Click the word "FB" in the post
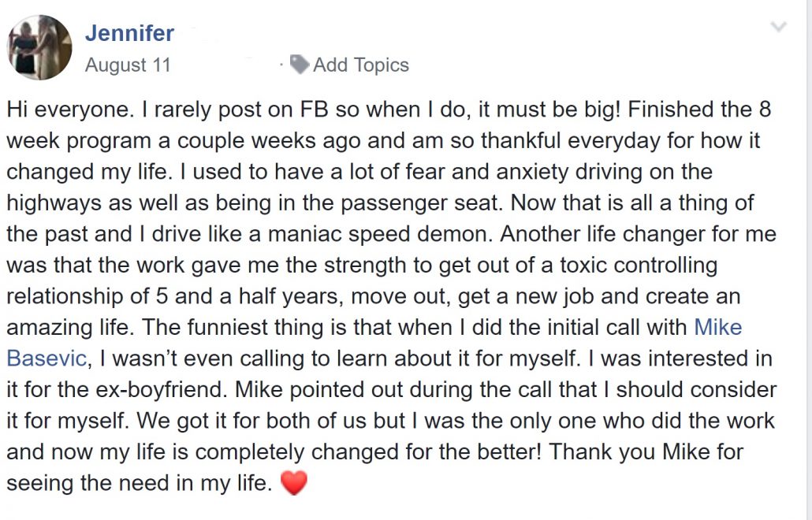This screenshot has width=812, height=520. coord(315,110)
